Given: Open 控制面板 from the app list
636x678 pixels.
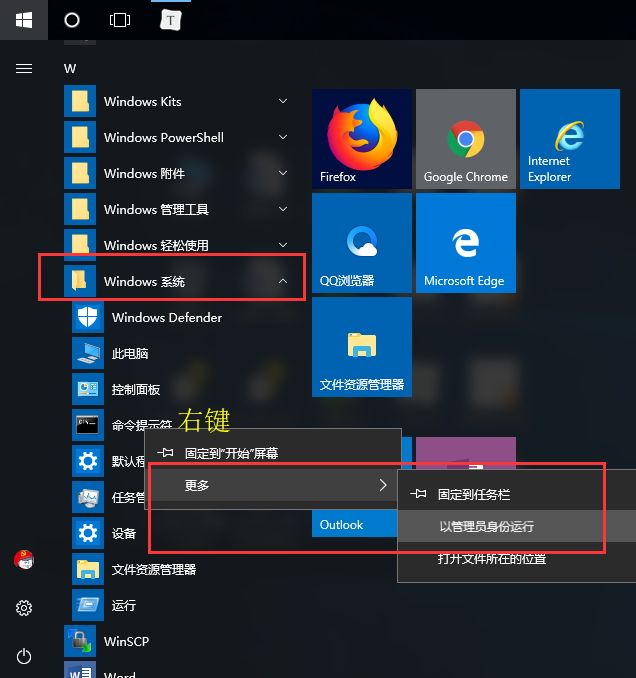Looking at the screenshot, I should [136, 390].
